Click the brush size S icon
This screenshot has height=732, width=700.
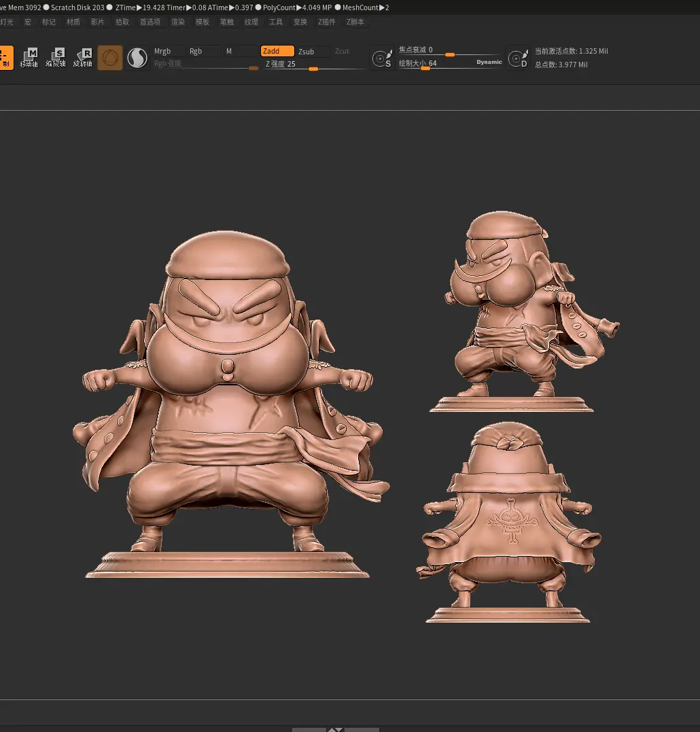pyautogui.click(x=382, y=58)
